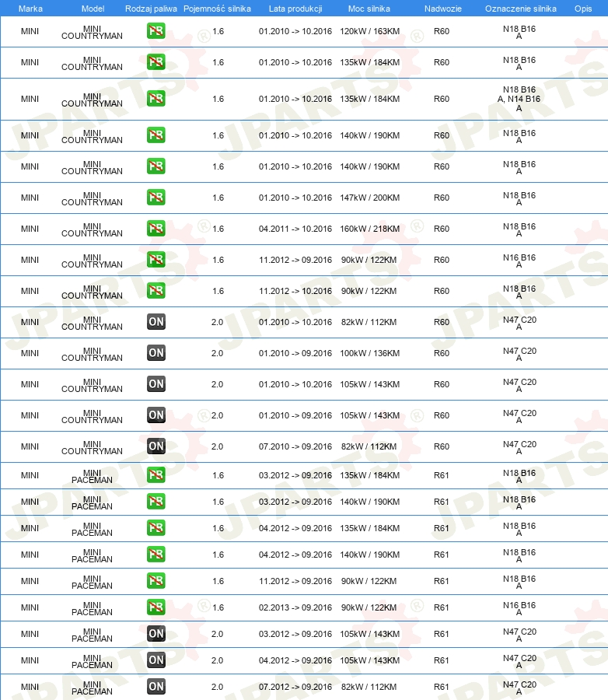The image size is (608, 700).
Task: Click the Model column header
Action: click(93, 9)
